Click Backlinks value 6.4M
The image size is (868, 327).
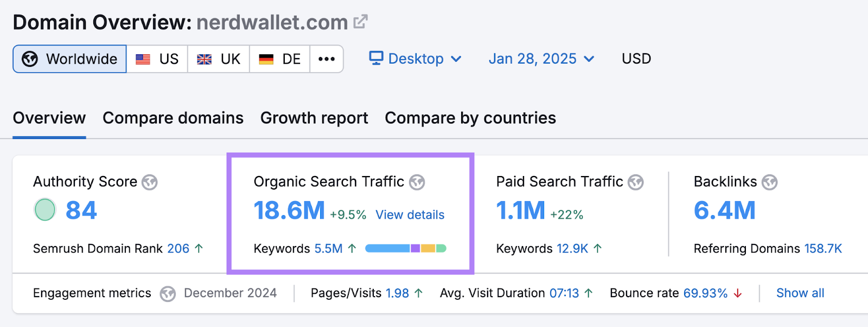(x=725, y=210)
